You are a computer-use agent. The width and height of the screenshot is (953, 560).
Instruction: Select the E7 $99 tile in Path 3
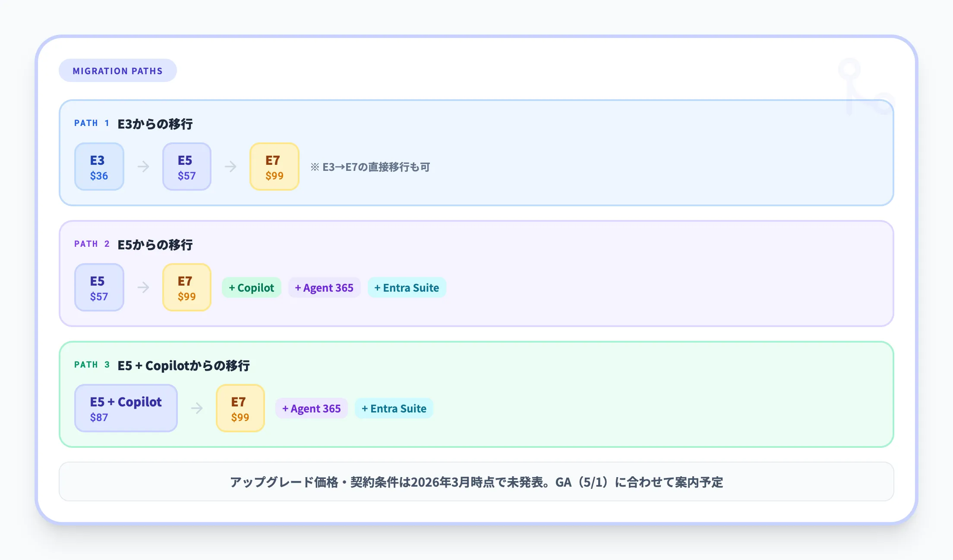[240, 409]
